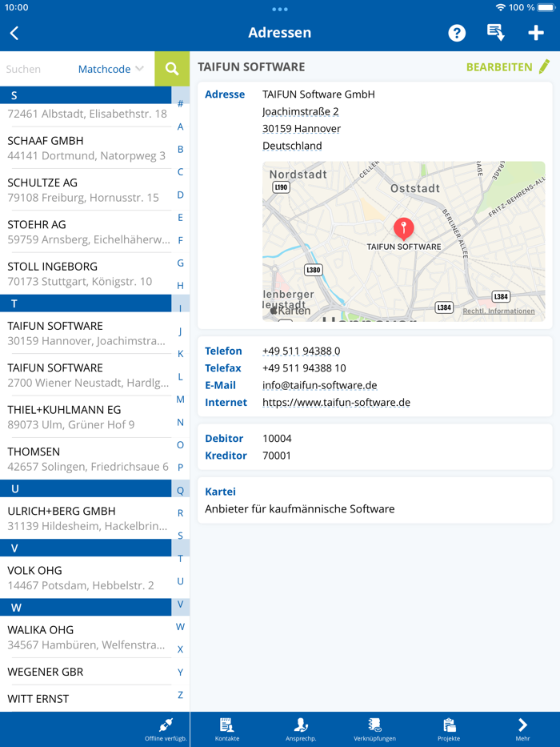Click in the Suchen search field
The image size is (560, 747).
(x=38, y=69)
